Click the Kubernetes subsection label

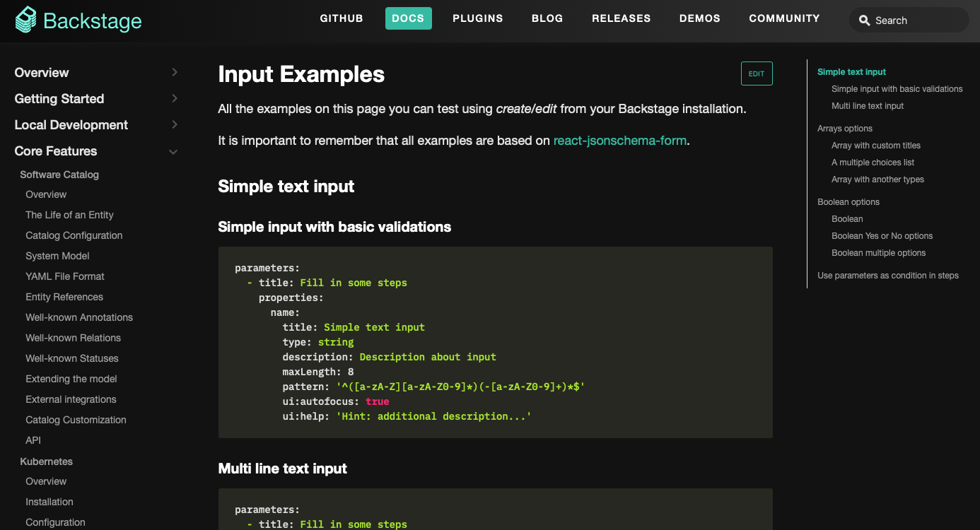coord(47,461)
